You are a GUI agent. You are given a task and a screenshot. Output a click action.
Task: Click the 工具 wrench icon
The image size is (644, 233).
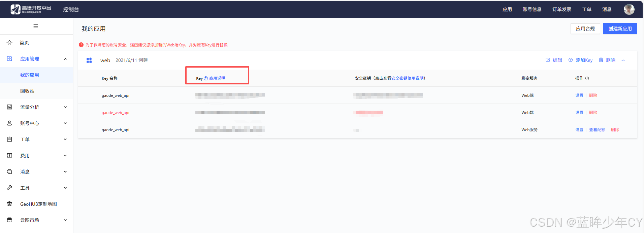[x=9, y=188]
